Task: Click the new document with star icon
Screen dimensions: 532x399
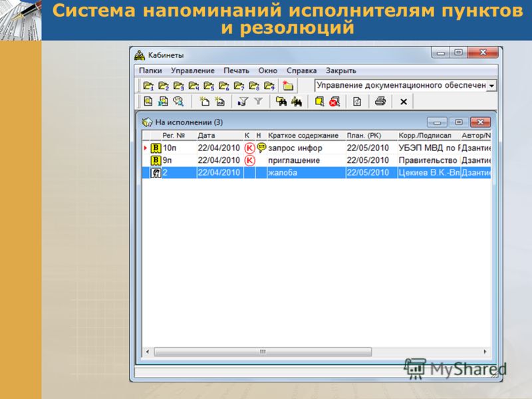Action: point(220,102)
